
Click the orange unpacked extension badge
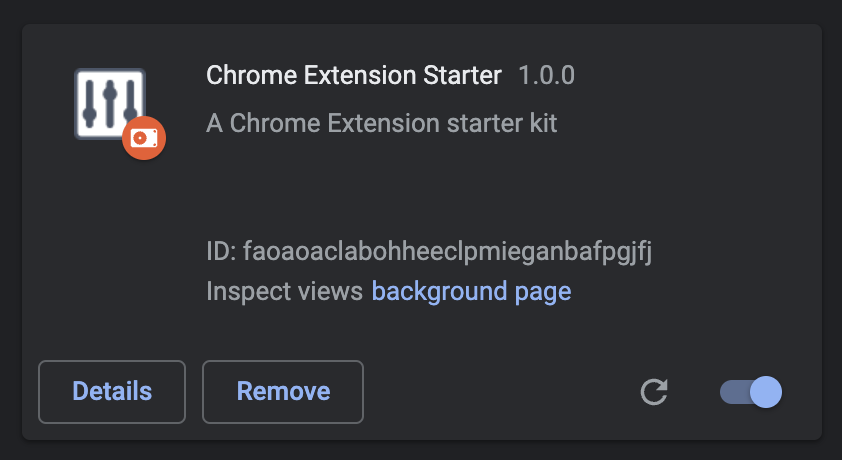pos(144,137)
